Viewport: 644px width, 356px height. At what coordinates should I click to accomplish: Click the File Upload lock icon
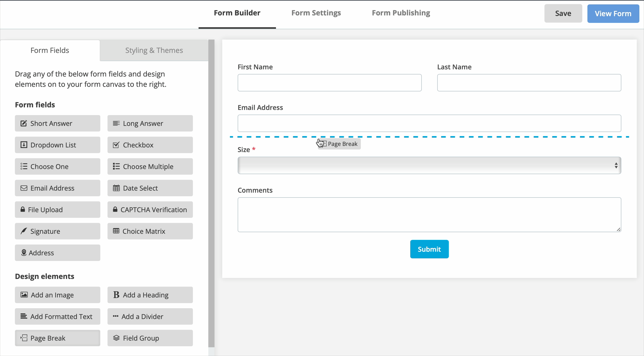click(23, 209)
